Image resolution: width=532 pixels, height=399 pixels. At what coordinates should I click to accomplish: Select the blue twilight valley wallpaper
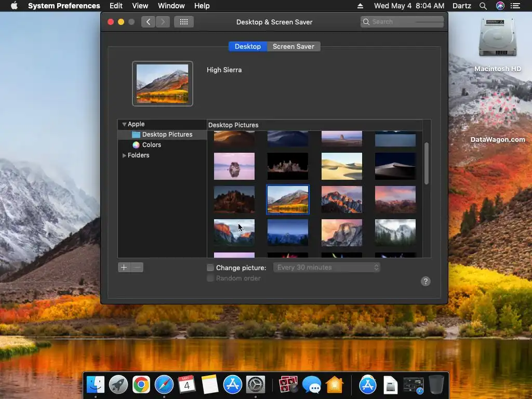[x=288, y=233]
